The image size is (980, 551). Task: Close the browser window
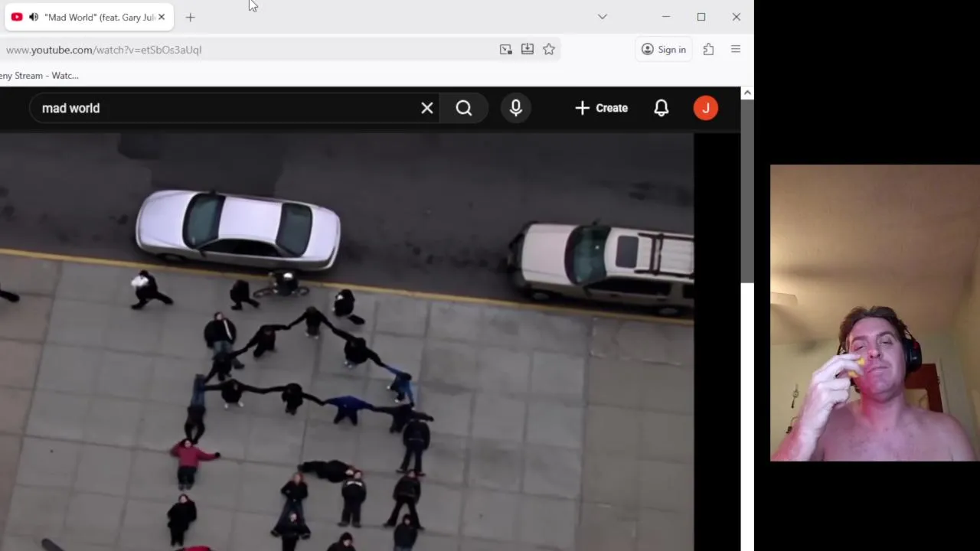point(737,17)
